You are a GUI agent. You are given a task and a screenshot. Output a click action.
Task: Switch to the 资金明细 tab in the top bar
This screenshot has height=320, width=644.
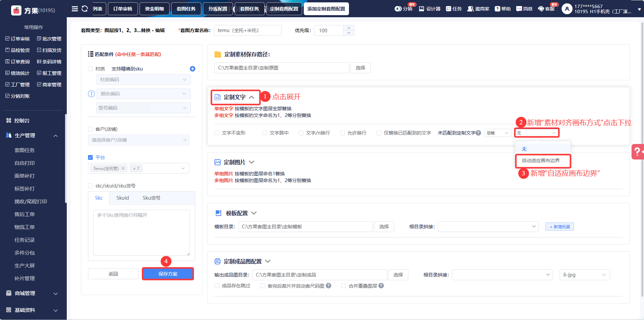(154, 9)
